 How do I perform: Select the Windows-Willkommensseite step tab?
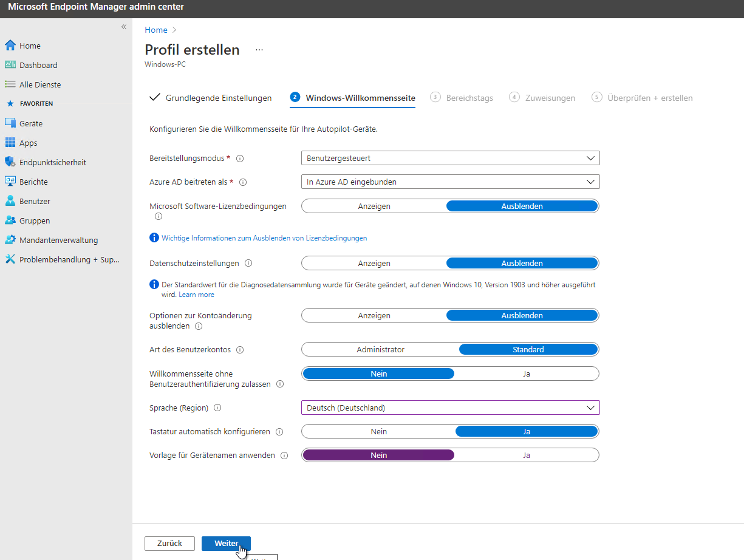(x=353, y=98)
